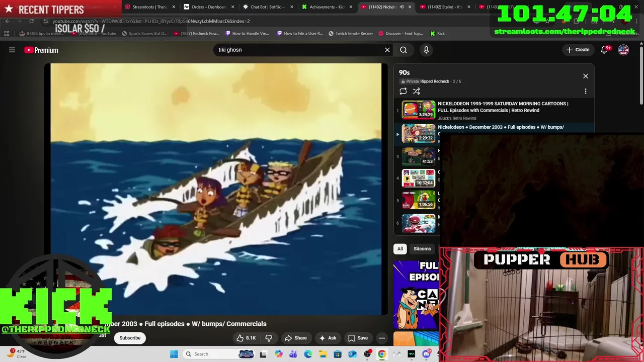The height and width of the screenshot is (362, 644).
Task: Open 'How to Handle Vie...' bookmark
Action: click(x=247, y=34)
